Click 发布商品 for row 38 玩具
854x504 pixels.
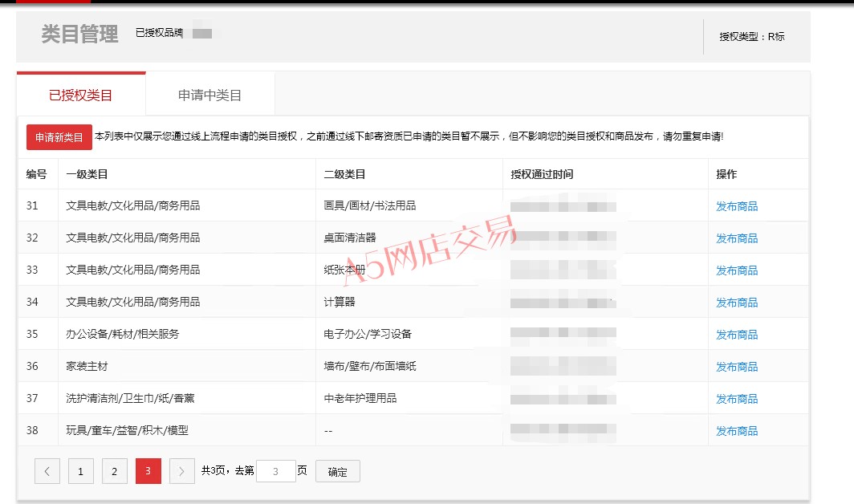coord(736,431)
